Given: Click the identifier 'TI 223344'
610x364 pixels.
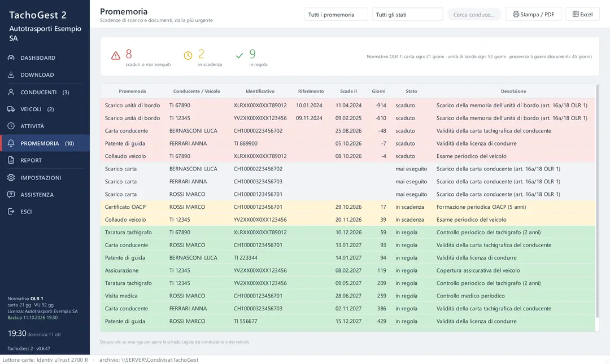Looking at the screenshot, I should (246, 258).
